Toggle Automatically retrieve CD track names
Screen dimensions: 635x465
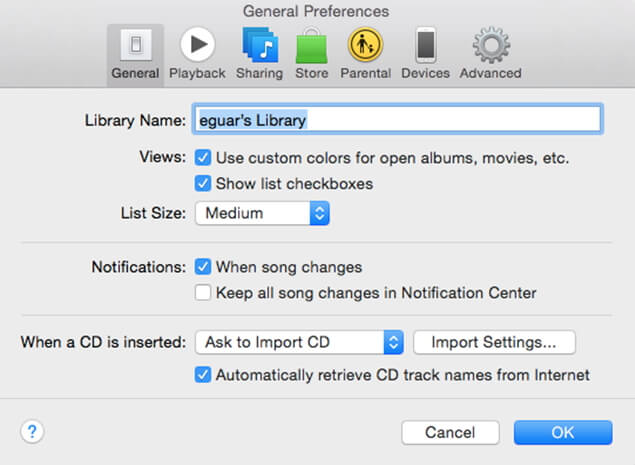pos(203,375)
